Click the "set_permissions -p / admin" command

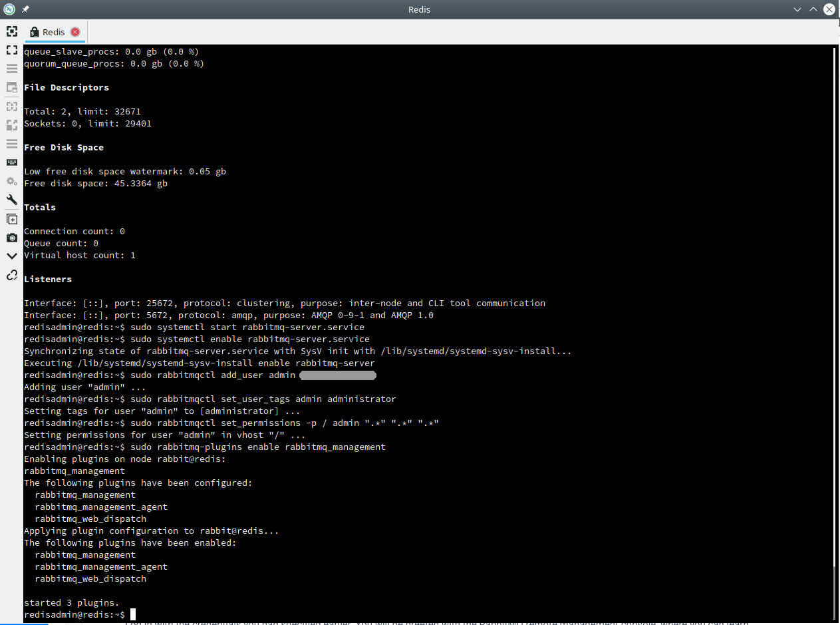click(x=285, y=423)
